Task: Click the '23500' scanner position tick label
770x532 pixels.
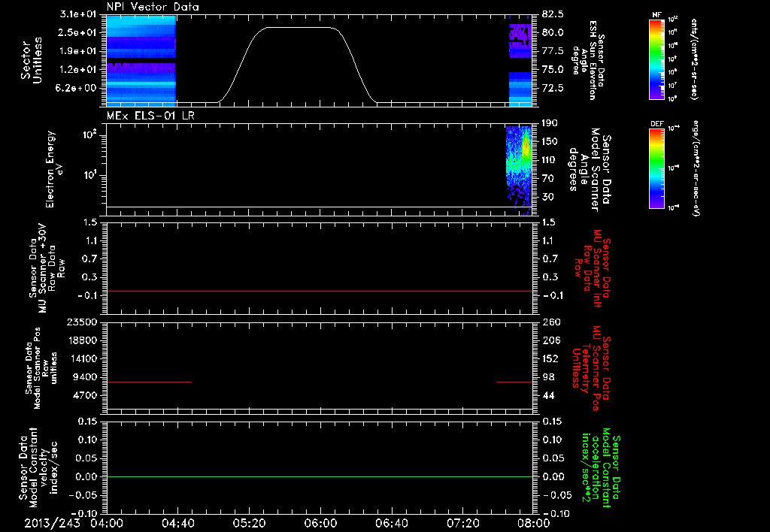Action: click(81, 322)
